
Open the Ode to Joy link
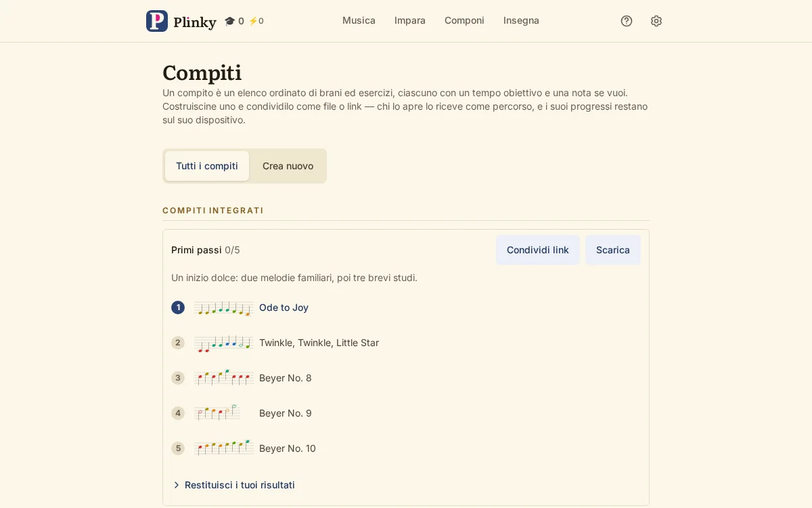click(284, 308)
